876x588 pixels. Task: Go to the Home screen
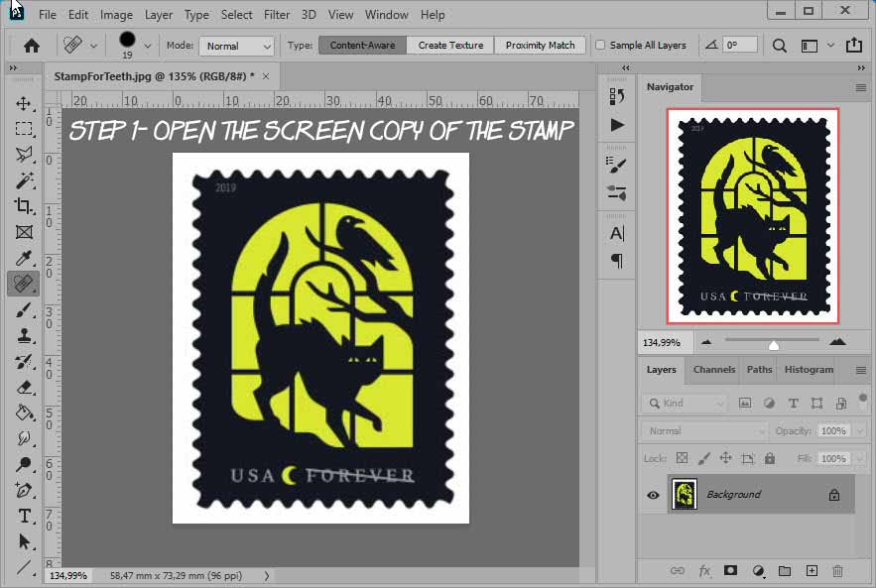click(32, 46)
